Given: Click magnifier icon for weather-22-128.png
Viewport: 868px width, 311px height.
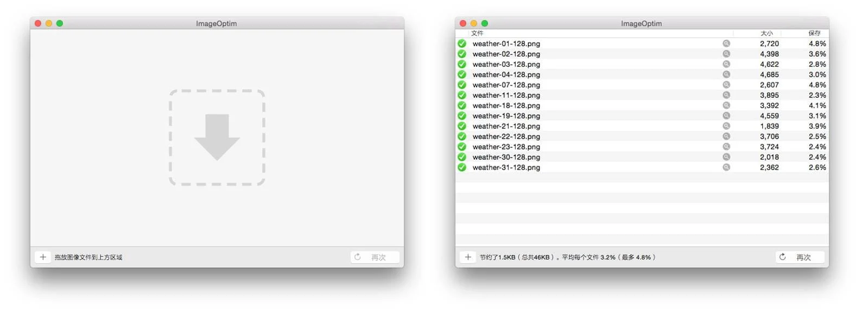Looking at the screenshot, I should [726, 136].
